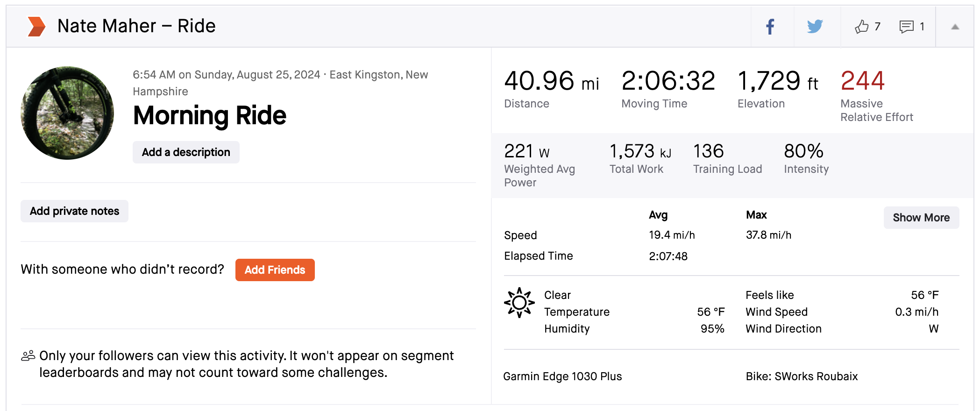Share activity on Facebook
The height and width of the screenshot is (411, 980).
(x=770, y=27)
